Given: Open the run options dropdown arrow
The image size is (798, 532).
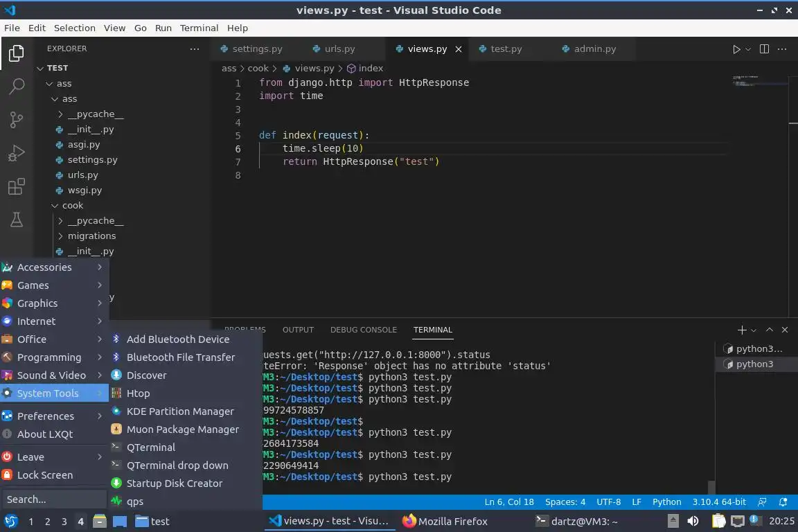Looking at the screenshot, I should click(747, 49).
